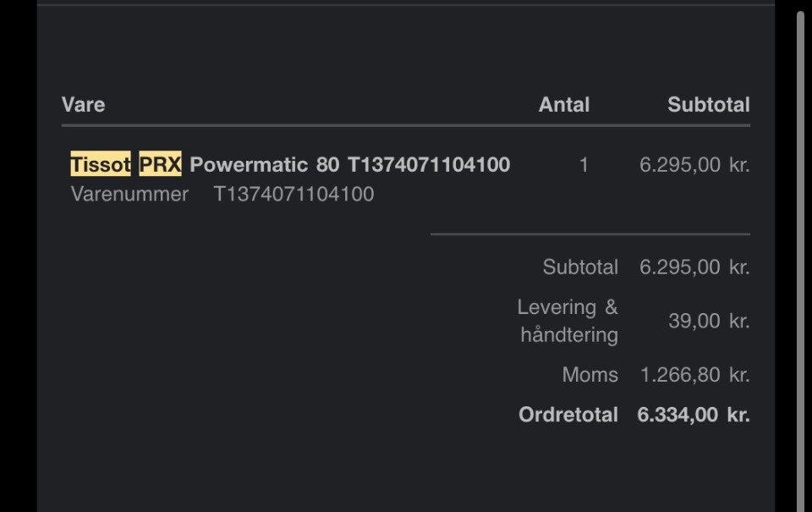Click model number T1374071104100 in product title
The height and width of the screenshot is (512, 812).
point(429,164)
